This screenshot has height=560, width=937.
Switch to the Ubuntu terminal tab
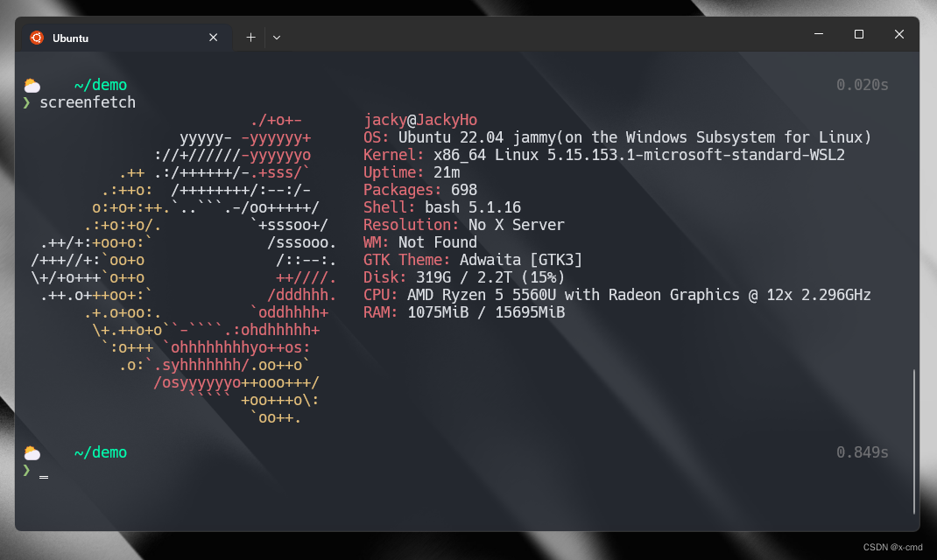tap(127, 38)
